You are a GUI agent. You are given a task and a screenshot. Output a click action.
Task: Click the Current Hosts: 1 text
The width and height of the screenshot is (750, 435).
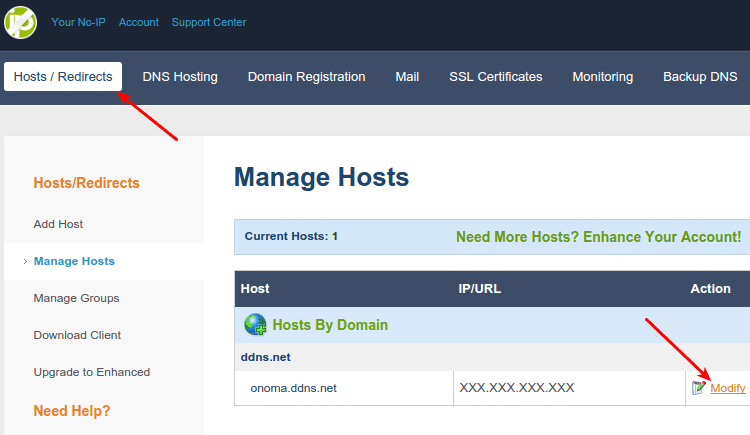click(291, 236)
